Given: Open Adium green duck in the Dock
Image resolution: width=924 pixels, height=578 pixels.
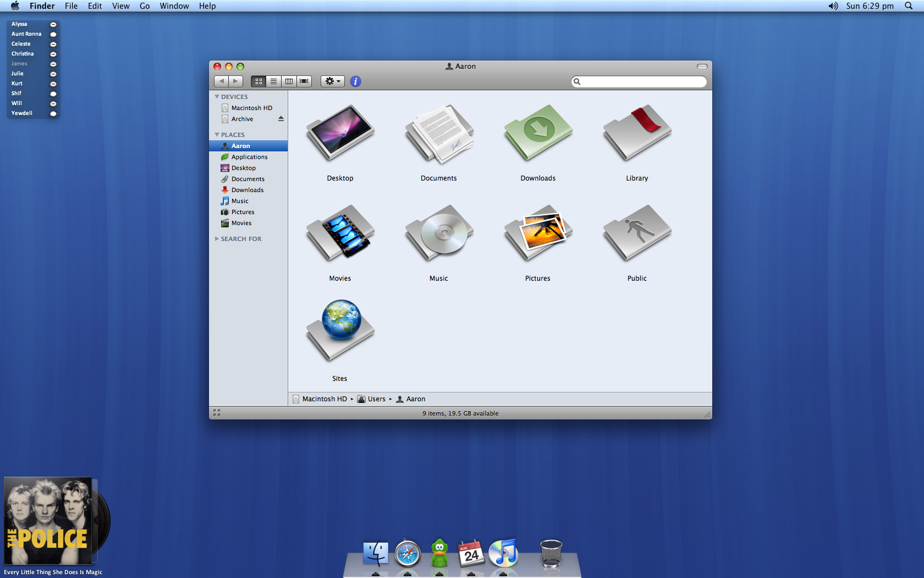Looking at the screenshot, I should [x=439, y=553].
